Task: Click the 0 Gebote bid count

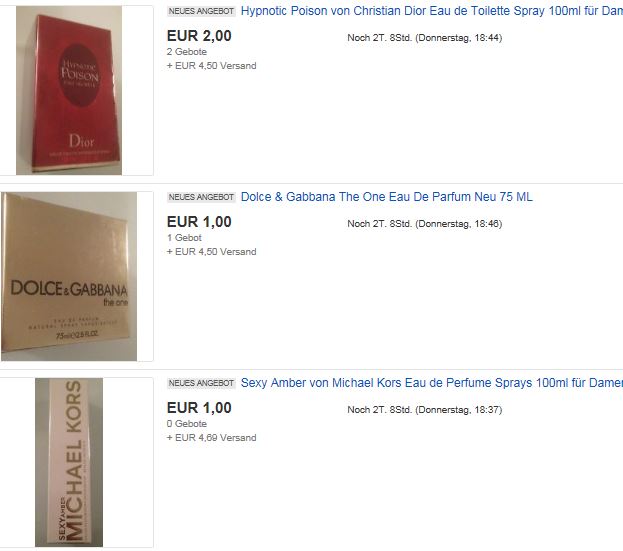Action: click(187, 423)
